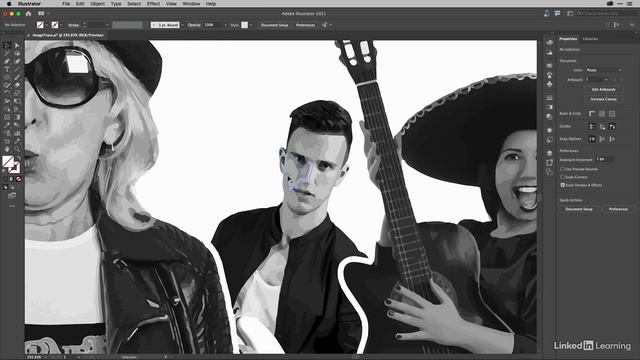Screen dimensions: 640x360
Task: Click Document Setup in the control bar
Action: pyautogui.click(x=274, y=25)
